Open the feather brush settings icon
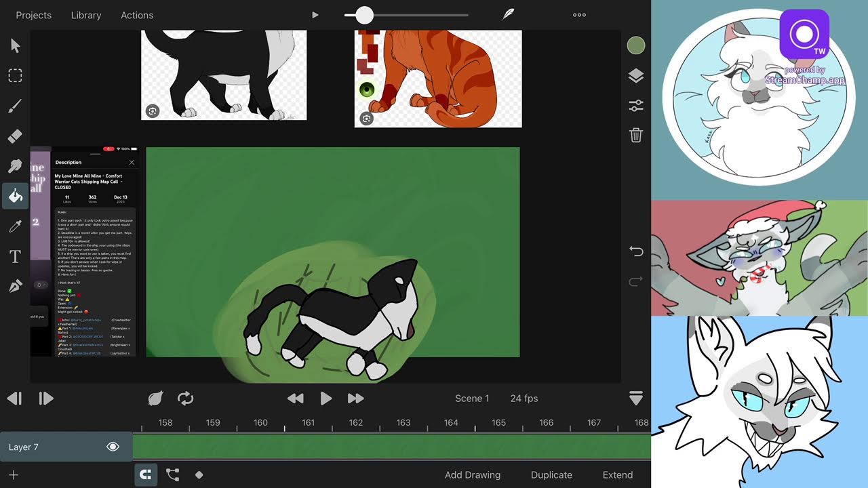This screenshot has width=868, height=488. pos(508,15)
